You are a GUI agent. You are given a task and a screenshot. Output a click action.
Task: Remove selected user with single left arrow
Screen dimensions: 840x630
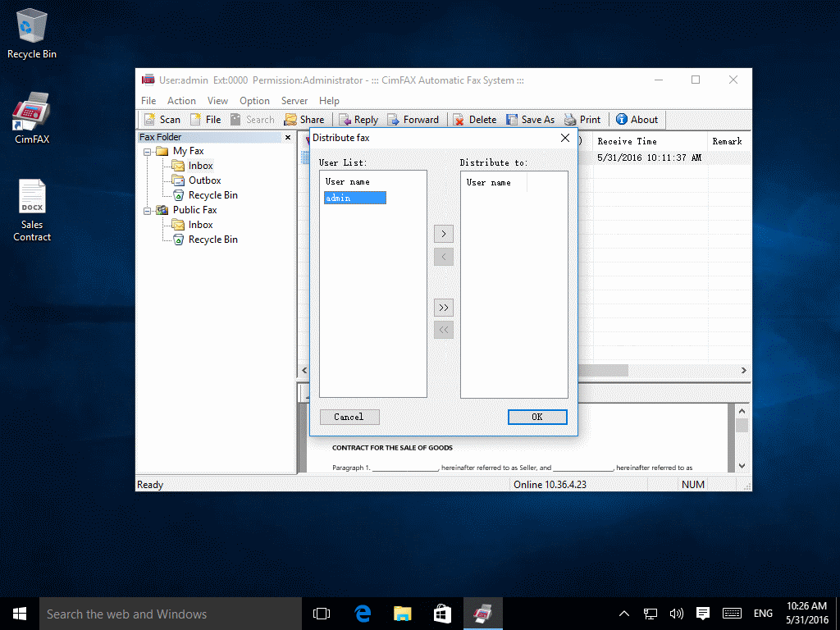(444, 257)
